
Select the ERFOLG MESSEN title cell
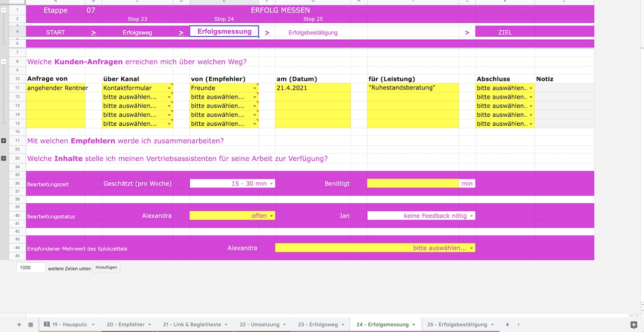coord(280,10)
